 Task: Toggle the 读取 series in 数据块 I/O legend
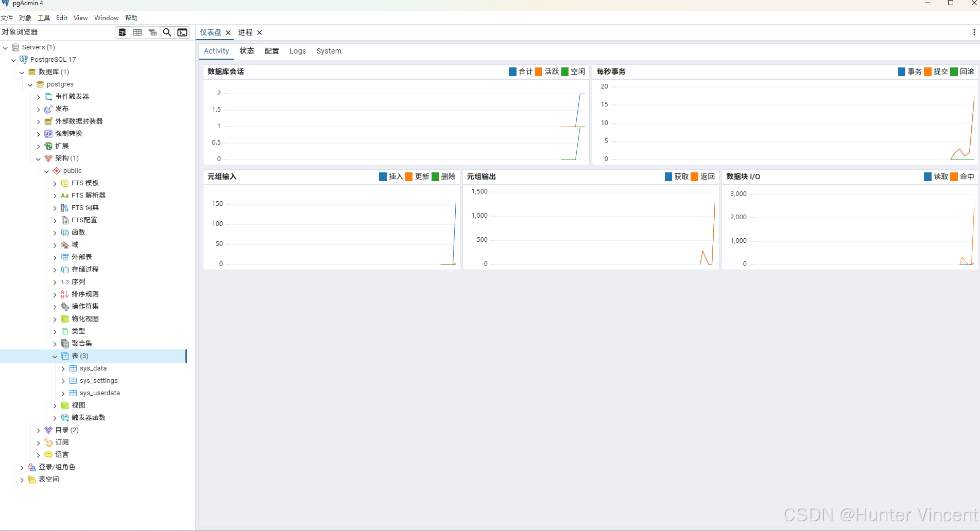[935, 176]
